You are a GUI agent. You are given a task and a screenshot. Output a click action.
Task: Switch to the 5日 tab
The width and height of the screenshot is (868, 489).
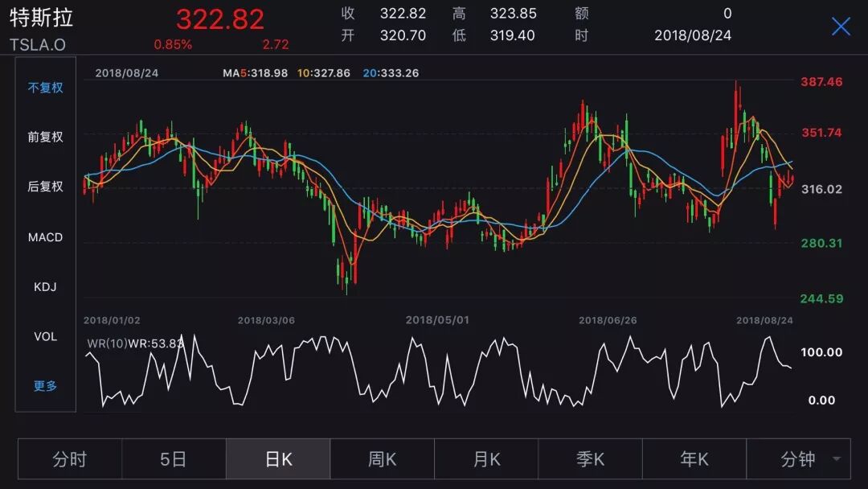tap(174, 459)
